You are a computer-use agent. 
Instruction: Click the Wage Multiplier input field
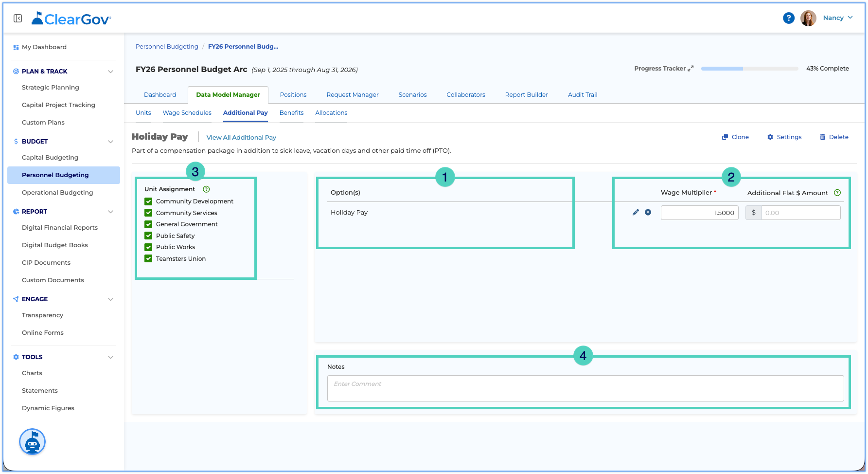pyautogui.click(x=699, y=213)
